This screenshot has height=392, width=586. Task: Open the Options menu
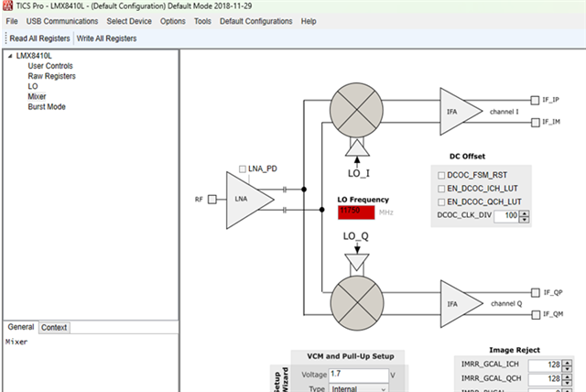point(173,21)
